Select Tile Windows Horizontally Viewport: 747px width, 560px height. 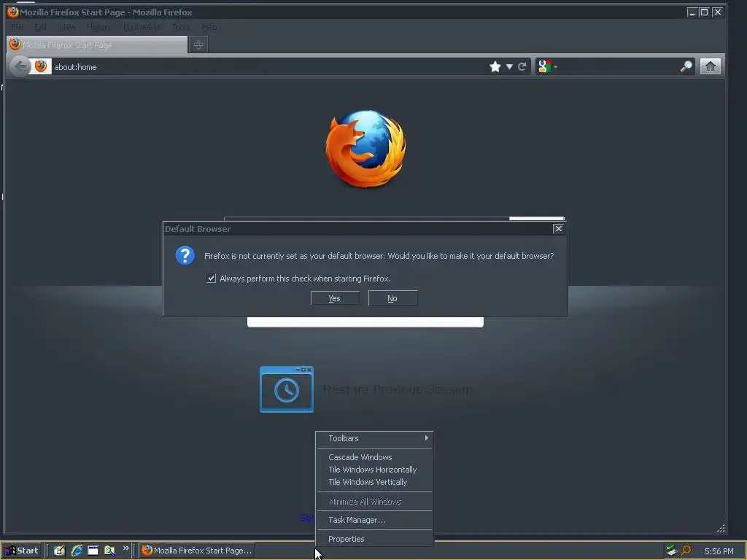tap(374, 470)
